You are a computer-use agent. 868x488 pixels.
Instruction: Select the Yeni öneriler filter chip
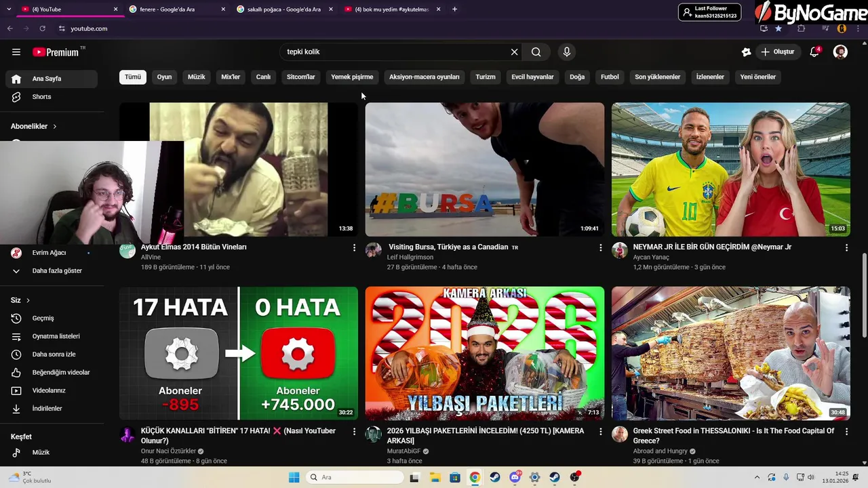[757, 77]
